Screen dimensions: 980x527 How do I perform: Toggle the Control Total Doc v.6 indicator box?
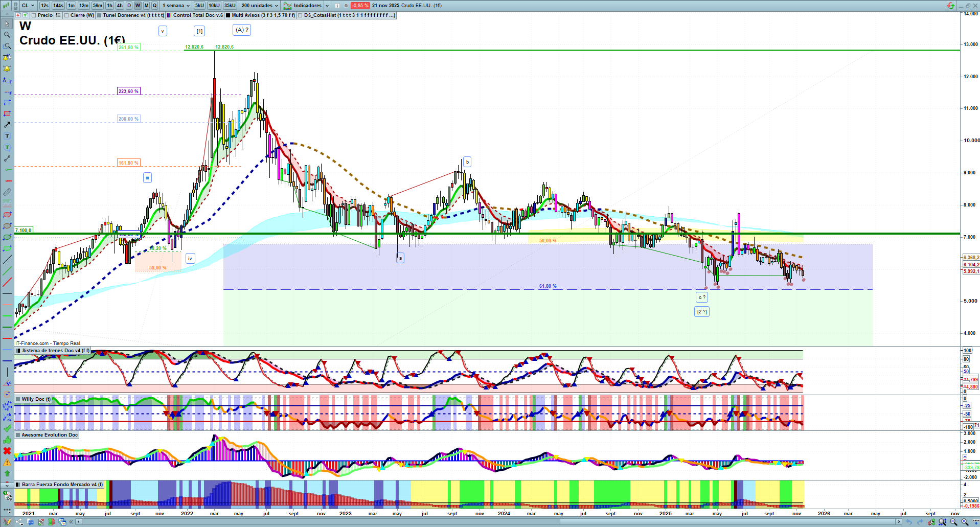(x=169, y=15)
